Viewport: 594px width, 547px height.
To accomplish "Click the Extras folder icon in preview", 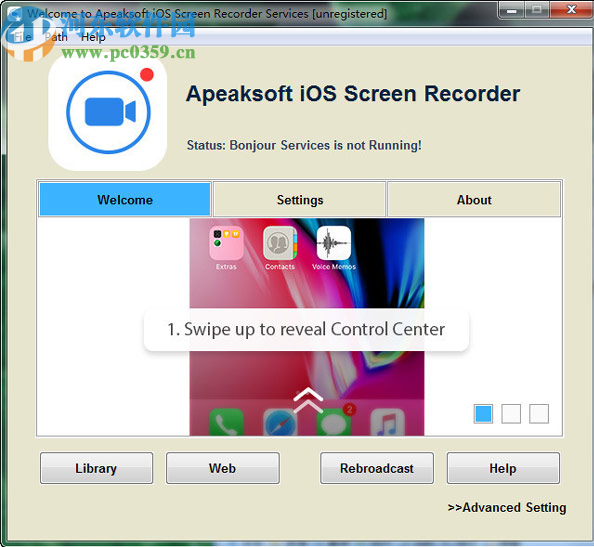I will [226, 243].
